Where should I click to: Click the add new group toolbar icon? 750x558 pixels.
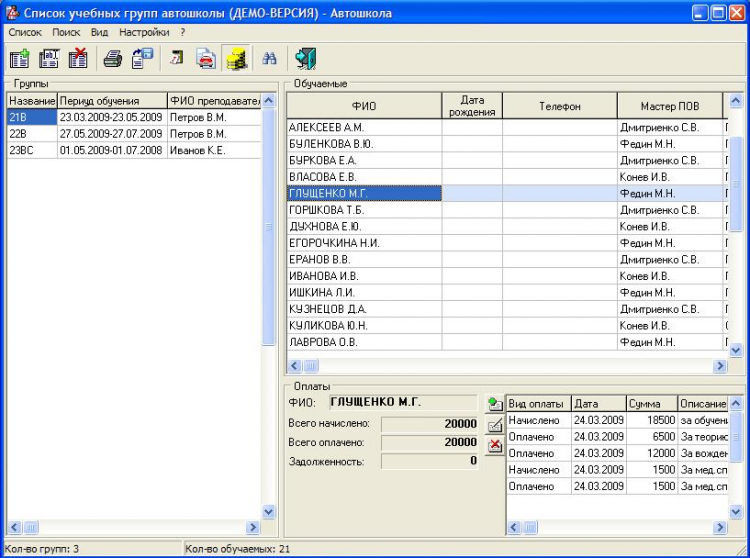pos(20,59)
